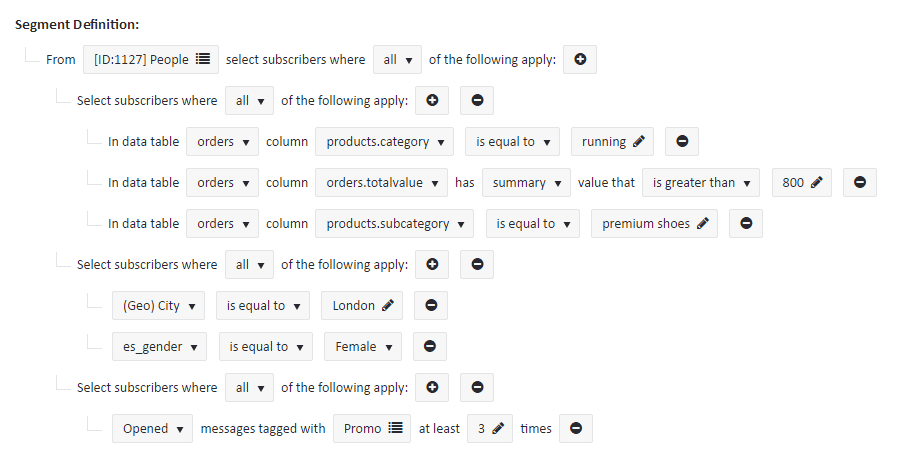Click the top-level add condition plus icon
This screenshot has width=900, height=465.
(580, 60)
